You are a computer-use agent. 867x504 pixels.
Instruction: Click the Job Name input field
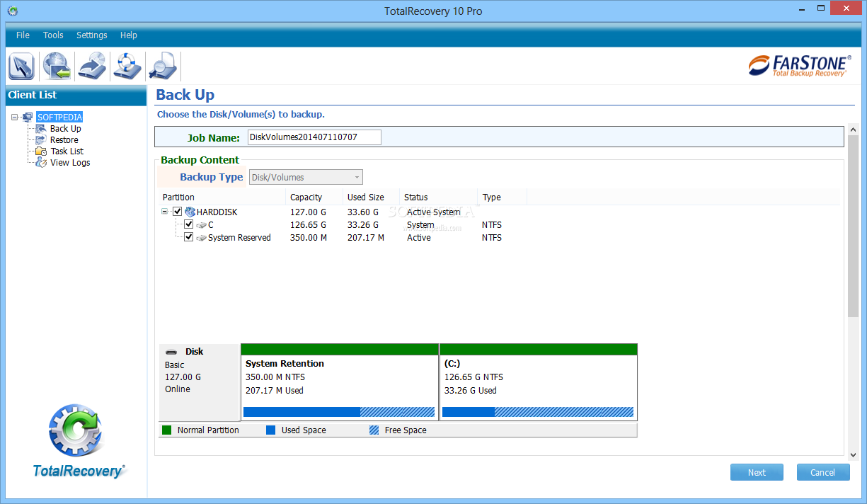pyautogui.click(x=314, y=137)
